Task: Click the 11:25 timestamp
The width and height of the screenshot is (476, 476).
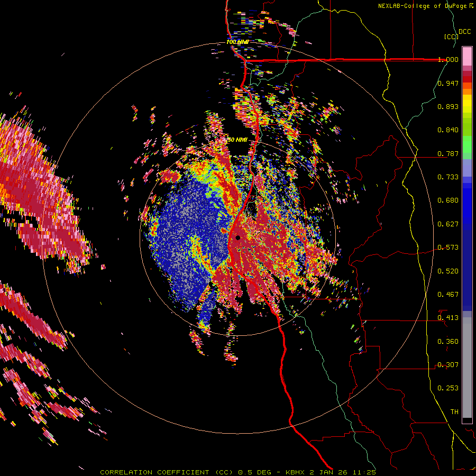Action: click(364, 472)
